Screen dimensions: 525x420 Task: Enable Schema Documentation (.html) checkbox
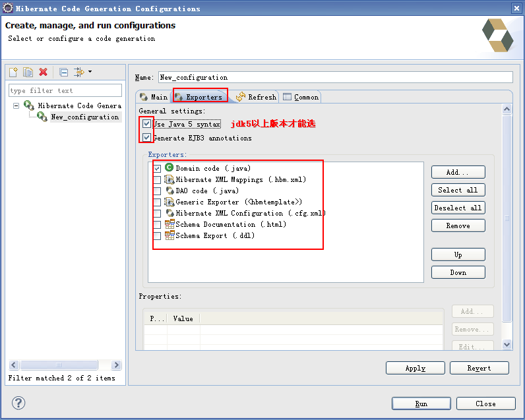tap(157, 225)
